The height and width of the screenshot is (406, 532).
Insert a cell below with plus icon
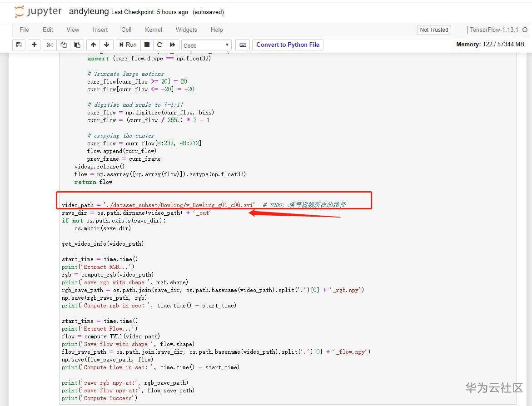[34, 45]
